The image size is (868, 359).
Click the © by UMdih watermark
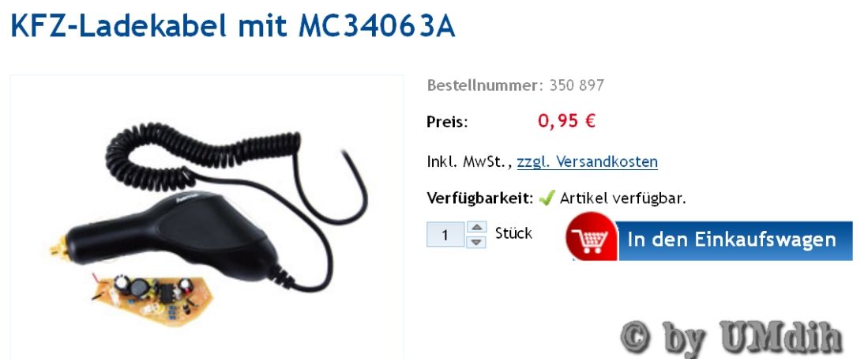coord(731,336)
